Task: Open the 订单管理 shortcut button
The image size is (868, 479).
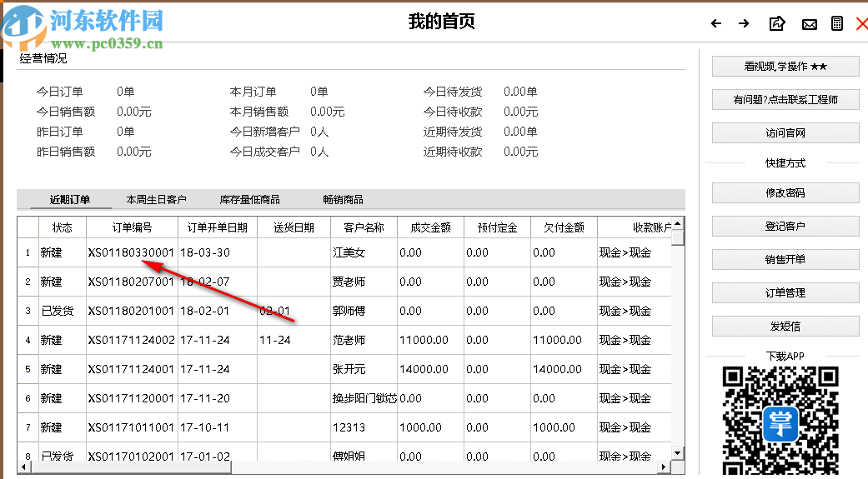Action: point(785,292)
